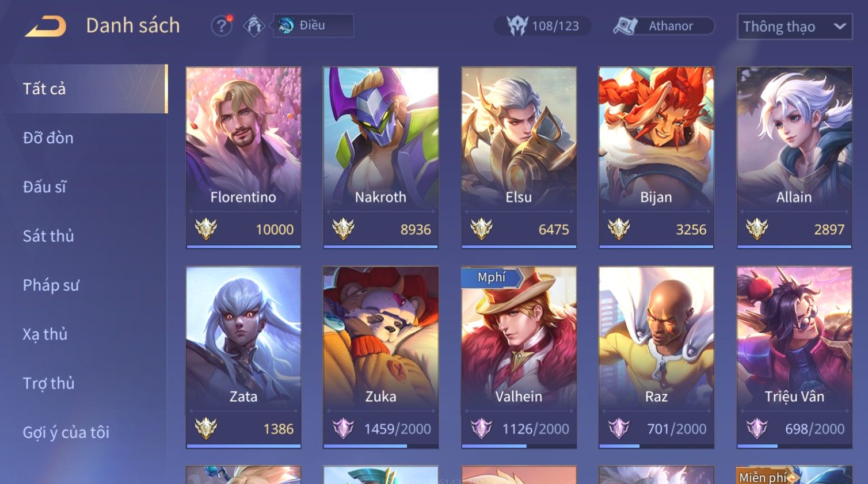The image size is (868, 484).
Task: Choose the Allain hero portrait
Action: [x=794, y=138]
